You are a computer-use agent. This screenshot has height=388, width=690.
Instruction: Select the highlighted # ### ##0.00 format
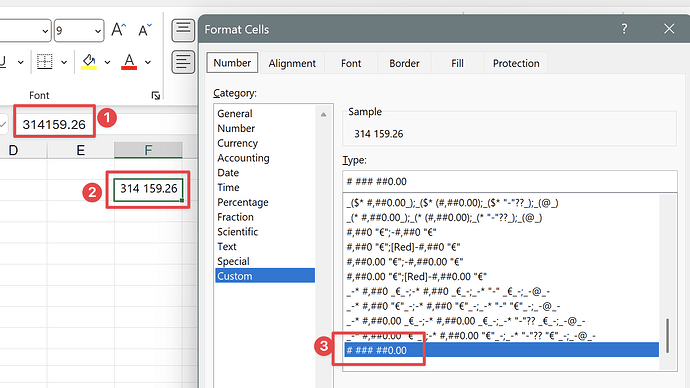(x=501, y=350)
